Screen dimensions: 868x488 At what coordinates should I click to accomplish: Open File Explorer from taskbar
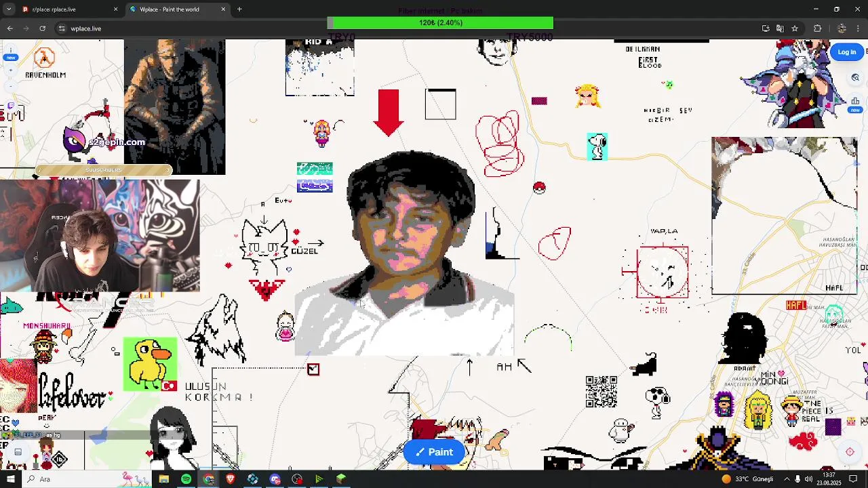coord(164,479)
